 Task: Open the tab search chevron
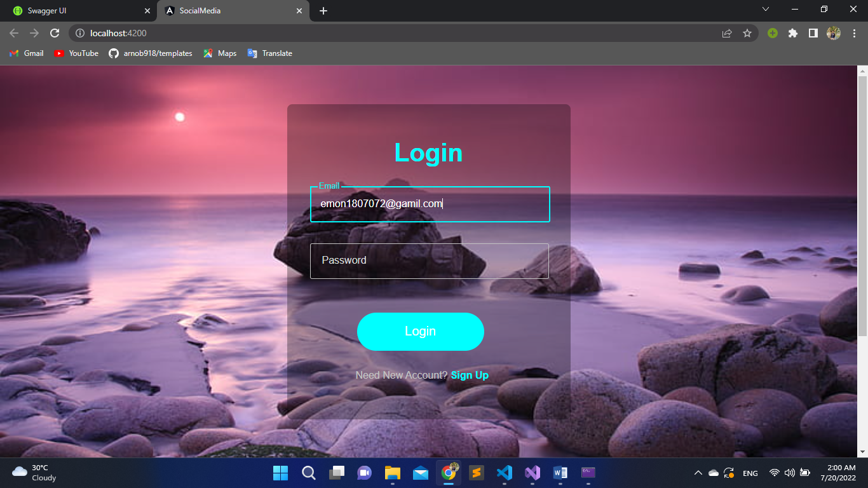766,9
